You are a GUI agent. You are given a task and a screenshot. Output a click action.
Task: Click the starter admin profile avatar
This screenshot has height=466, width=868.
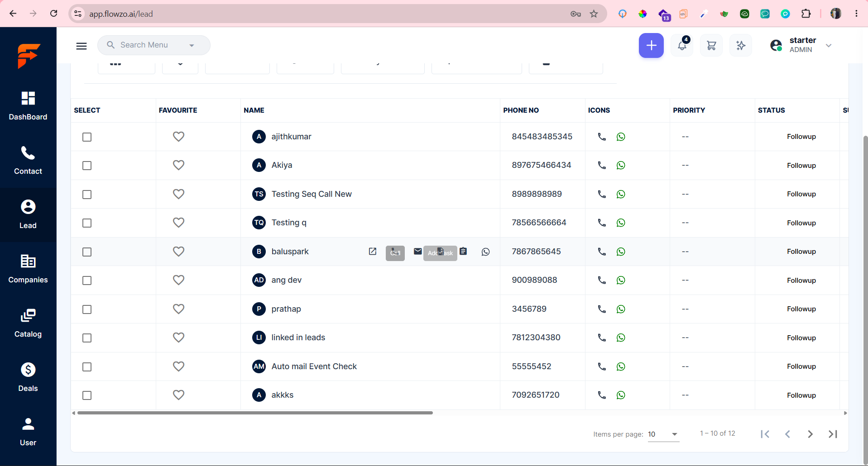click(x=776, y=45)
